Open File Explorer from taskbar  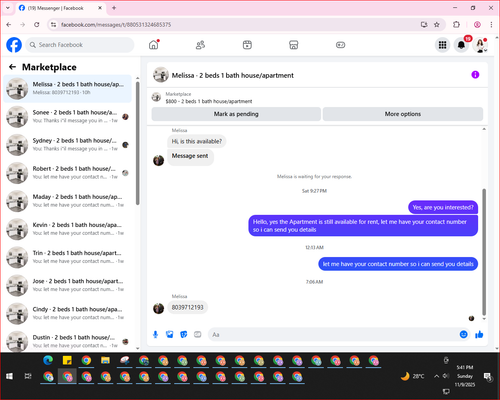click(x=105, y=360)
